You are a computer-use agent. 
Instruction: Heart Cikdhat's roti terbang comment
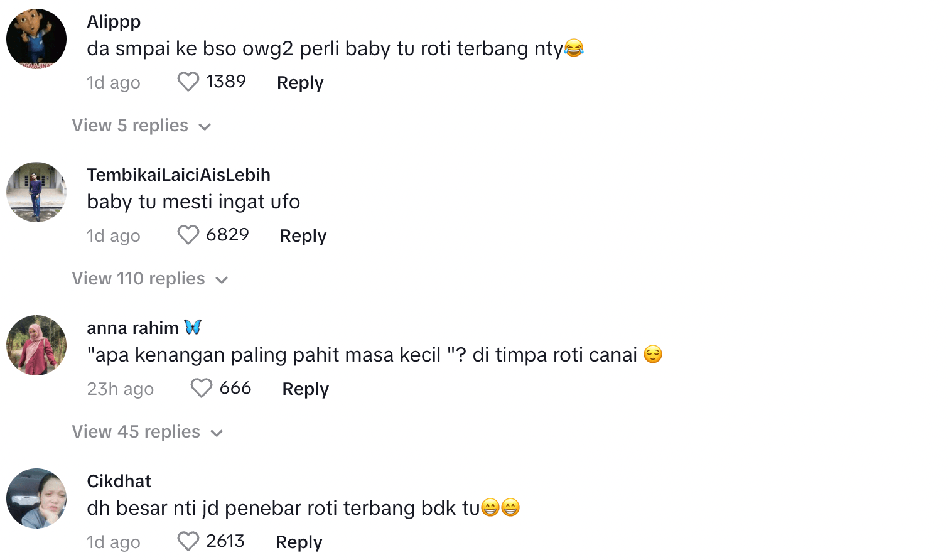click(x=188, y=541)
